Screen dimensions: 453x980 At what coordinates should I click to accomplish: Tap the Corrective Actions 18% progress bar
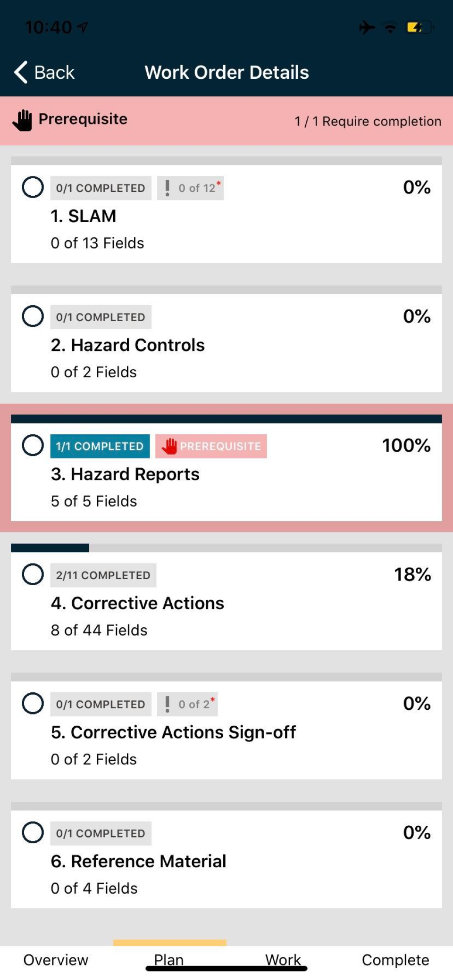(x=226, y=548)
